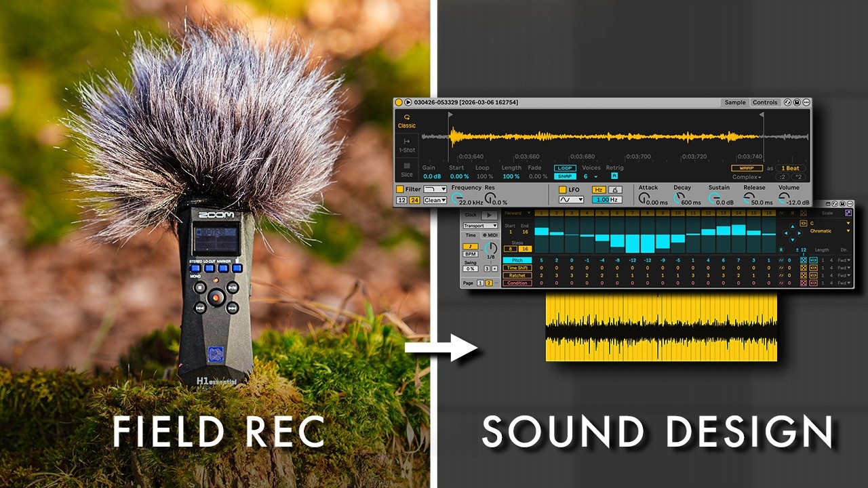868x488 pixels.
Task: Switch to the sequencer Time tab
Action: [471, 235]
